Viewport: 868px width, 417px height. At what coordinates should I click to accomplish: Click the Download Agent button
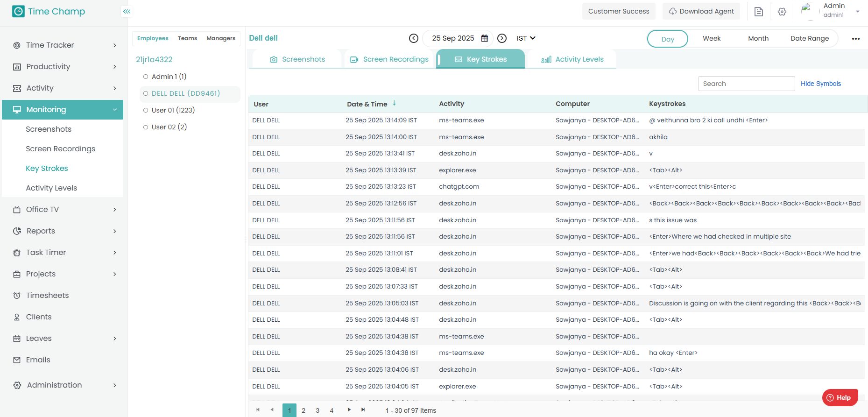(x=701, y=11)
